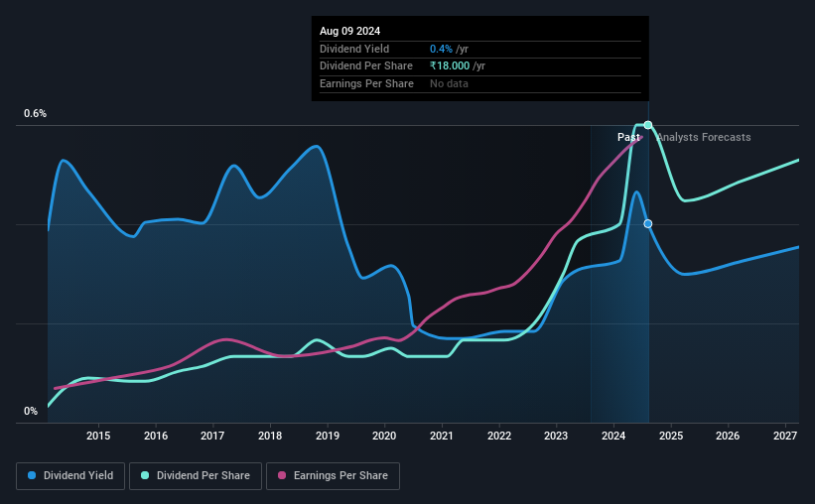Toggle the Dividend Yield legend button
Image resolution: width=815 pixels, height=504 pixels.
click(70, 476)
